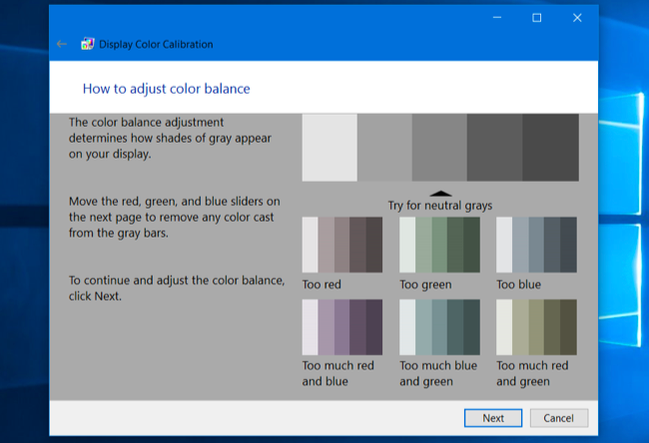Click the 'Too red' caption
This screenshot has height=443, width=649.
(x=322, y=284)
